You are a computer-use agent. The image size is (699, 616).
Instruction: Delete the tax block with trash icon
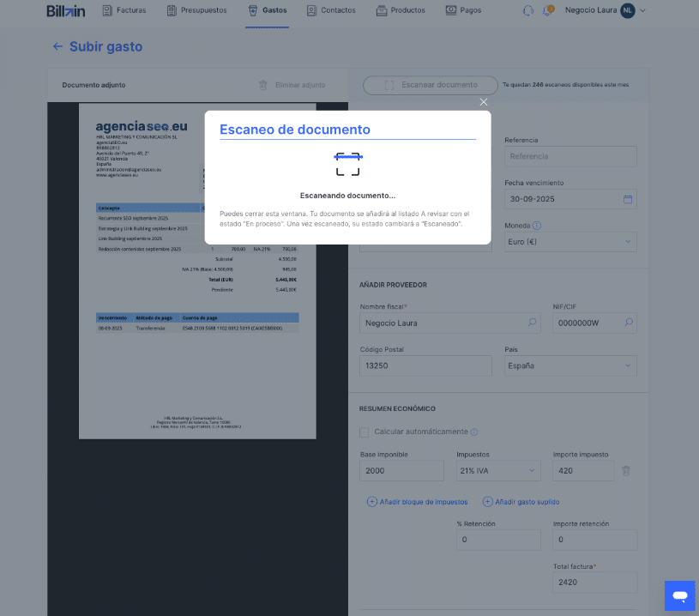pos(626,471)
